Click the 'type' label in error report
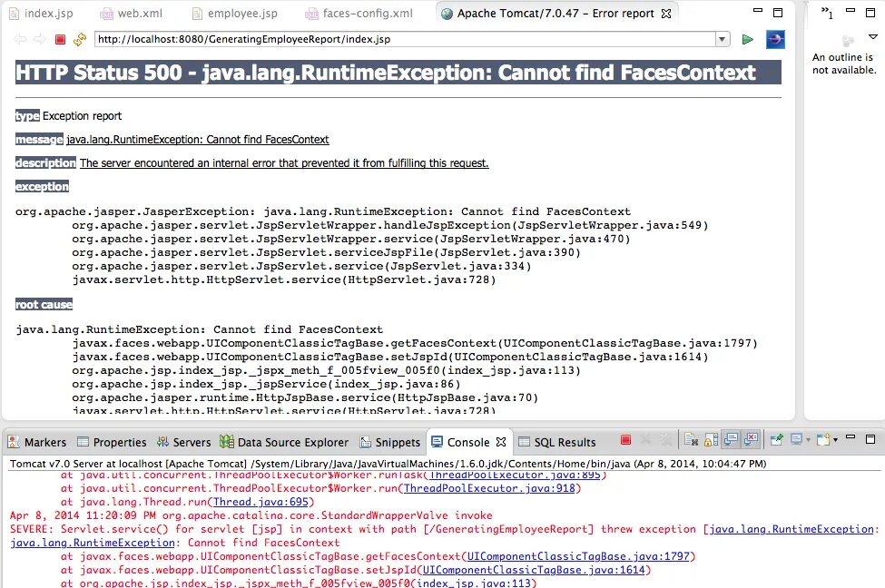Viewport: 885px width, 588px height. pyautogui.click(x=27, y=115)
